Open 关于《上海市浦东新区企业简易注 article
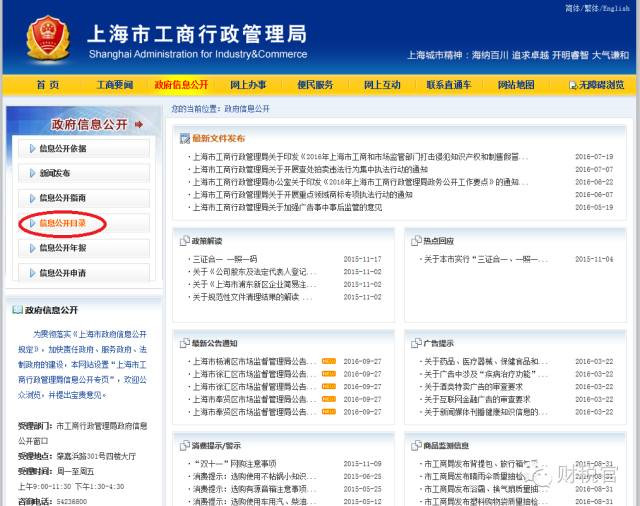 point(254,284)
